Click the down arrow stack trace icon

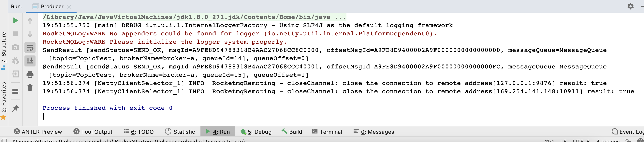(x=30, y=34)
